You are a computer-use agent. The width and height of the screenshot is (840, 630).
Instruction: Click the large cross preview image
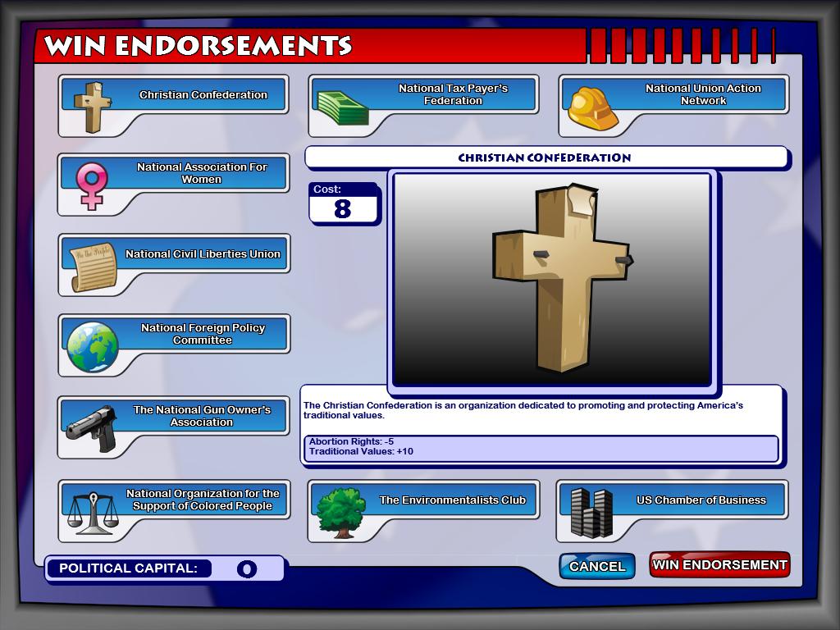[x=552, y=279]
